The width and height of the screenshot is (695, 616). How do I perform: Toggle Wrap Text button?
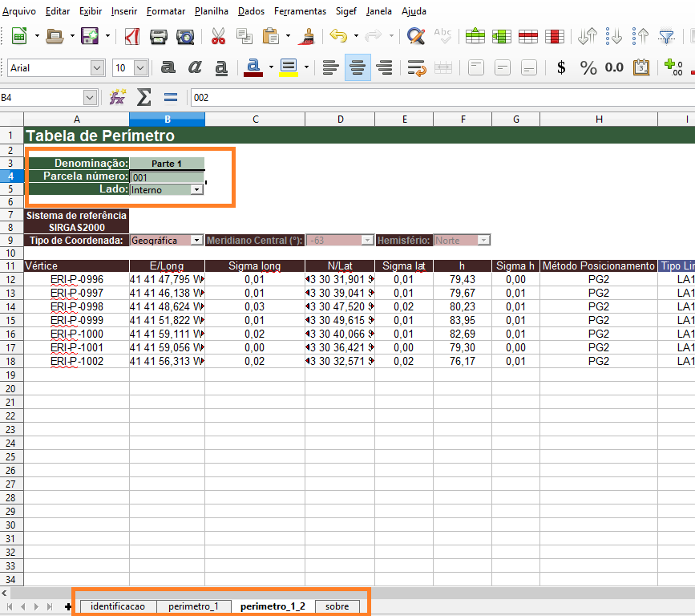pos(415,68)
